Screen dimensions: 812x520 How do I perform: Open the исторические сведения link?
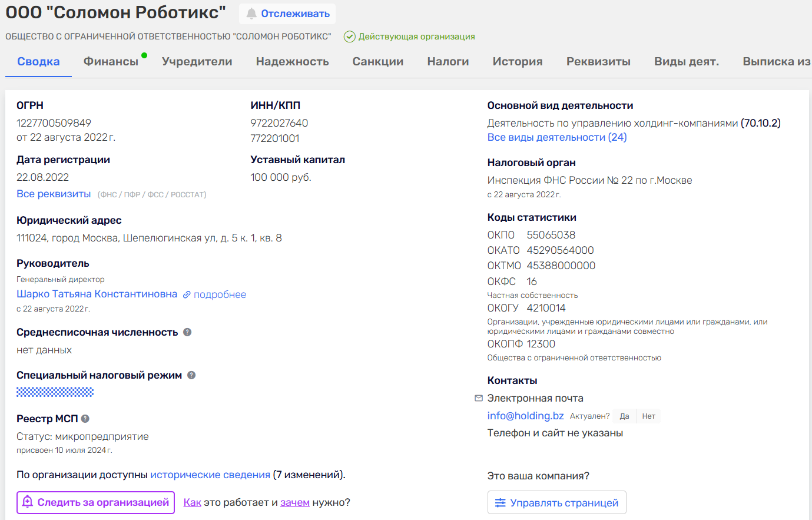tap(210, 475)
